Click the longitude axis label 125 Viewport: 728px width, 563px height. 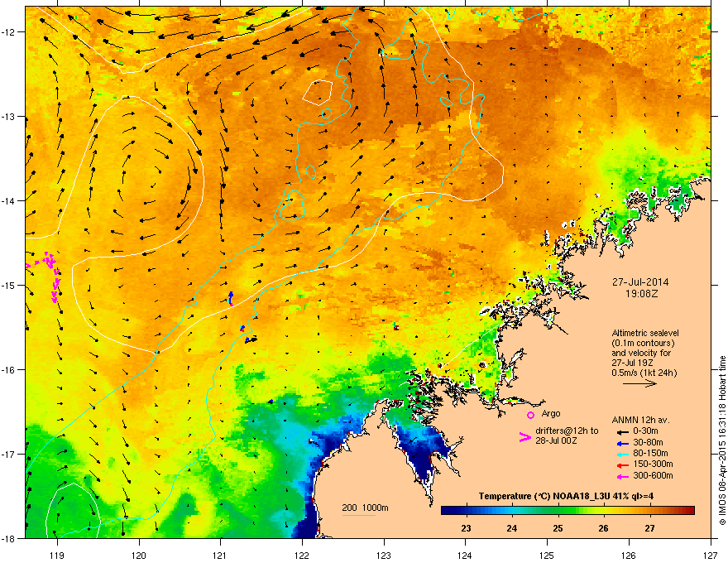[547, 555]
